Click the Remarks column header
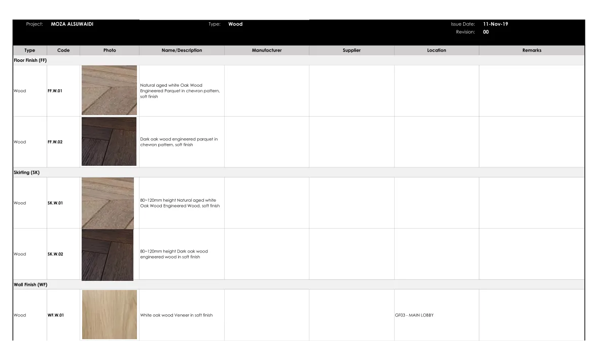This screenshot has width=596, height=364. click(532, 50)
